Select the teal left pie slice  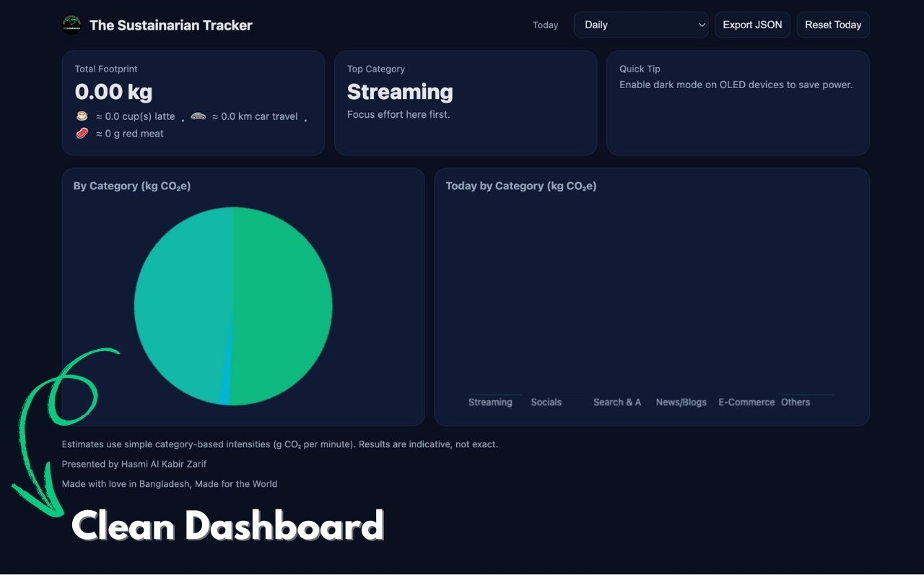pyautogui.click(x=180, y=303)
